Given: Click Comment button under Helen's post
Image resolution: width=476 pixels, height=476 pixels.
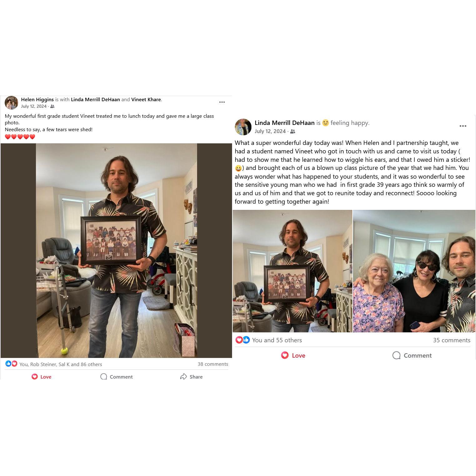Looking at the screenshot, I should [x=117, y=377].
